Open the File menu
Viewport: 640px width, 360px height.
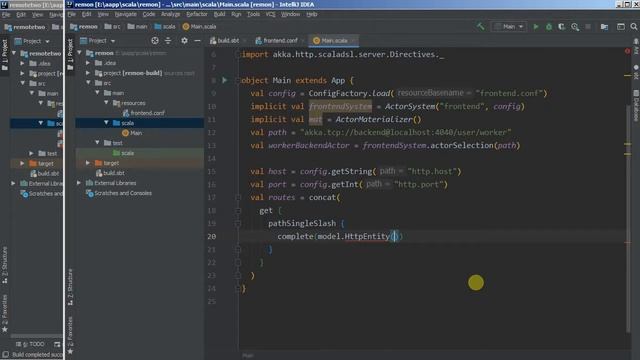point(72,14)
